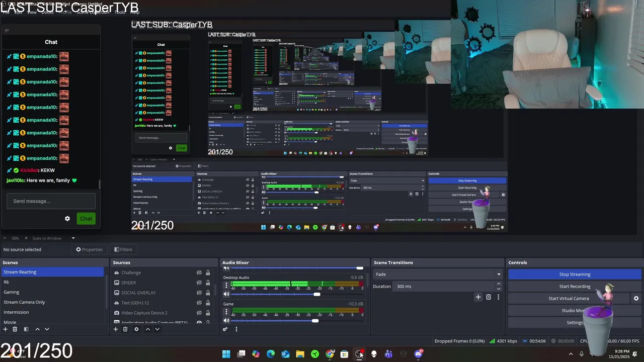644x362 pixels.
Task: Adjust Game audio volume slider handle
Action: tap(315, 321)
